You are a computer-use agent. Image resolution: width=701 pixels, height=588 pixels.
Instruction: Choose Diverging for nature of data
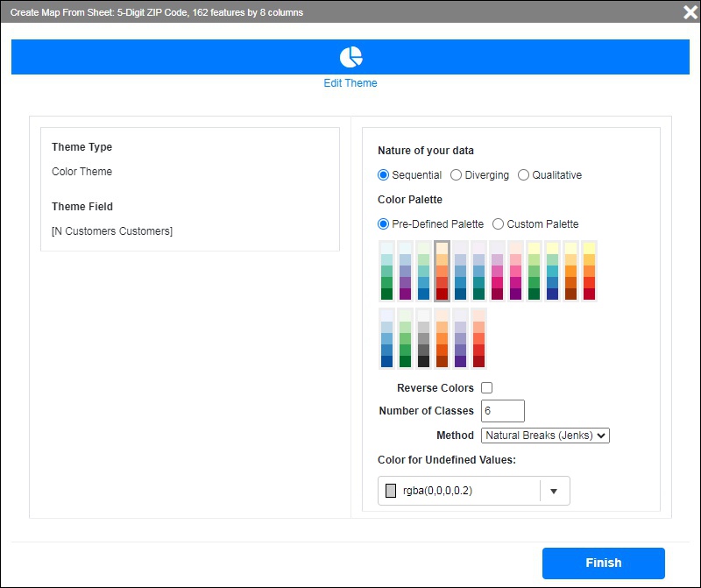[456, 174]
